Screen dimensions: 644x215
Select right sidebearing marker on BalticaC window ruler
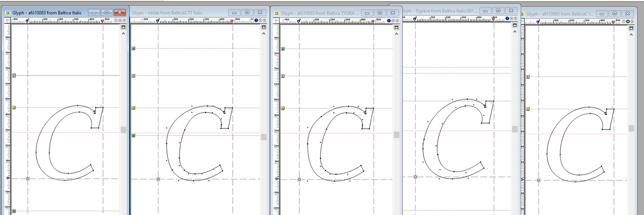613,22
